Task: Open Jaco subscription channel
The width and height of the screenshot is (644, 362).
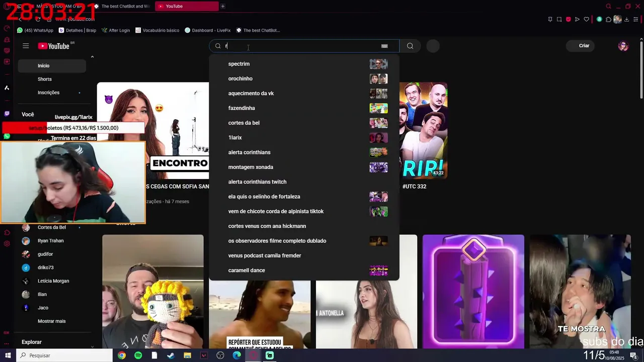Action: tap(43, 308)
